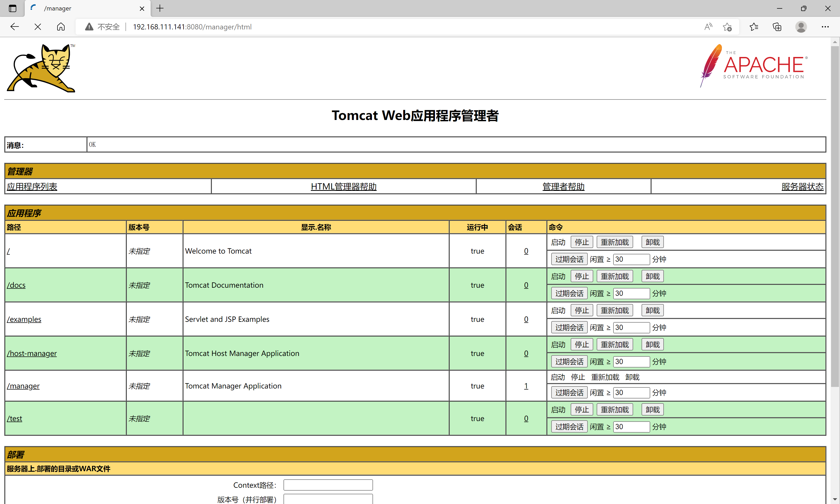Close the /manager tab

coord(142,8)
